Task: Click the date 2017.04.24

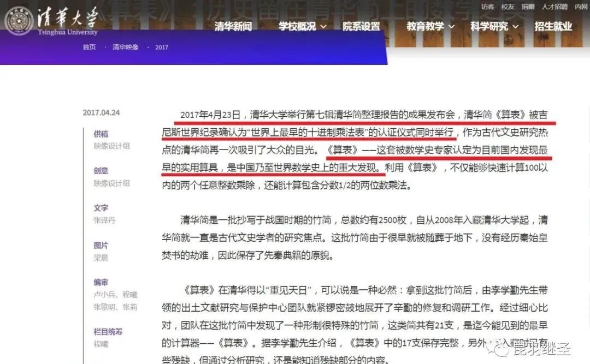Action: click(x=101, y=112)
